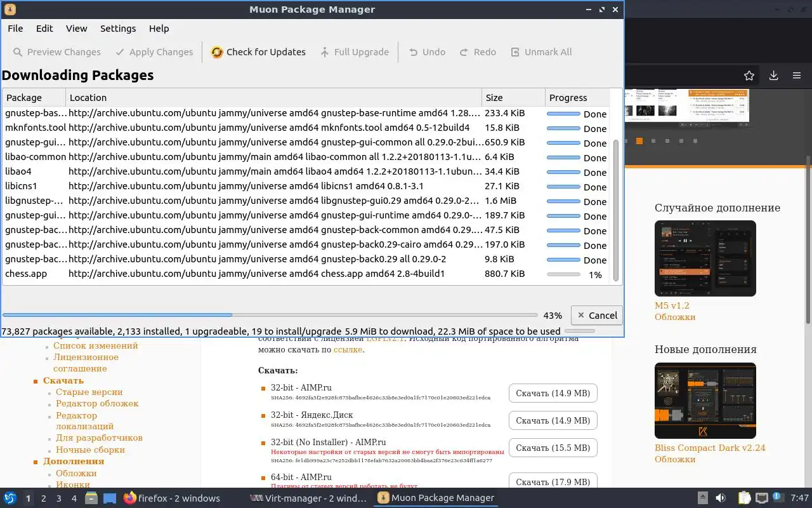The image size is (812, 508).
Task: Switch to virtual desktop 3
Action: [x=58, y=498]
